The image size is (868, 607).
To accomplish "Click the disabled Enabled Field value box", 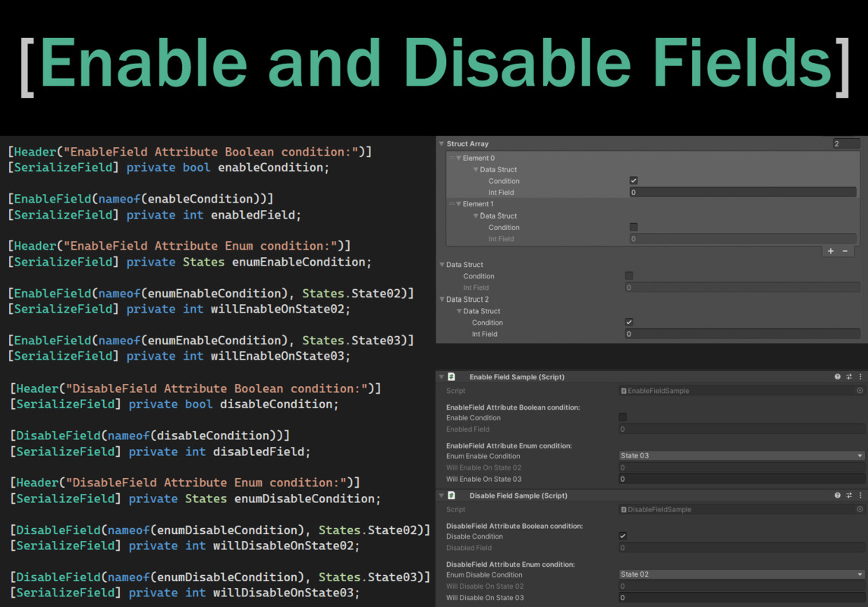I will (x=741, y=429).
